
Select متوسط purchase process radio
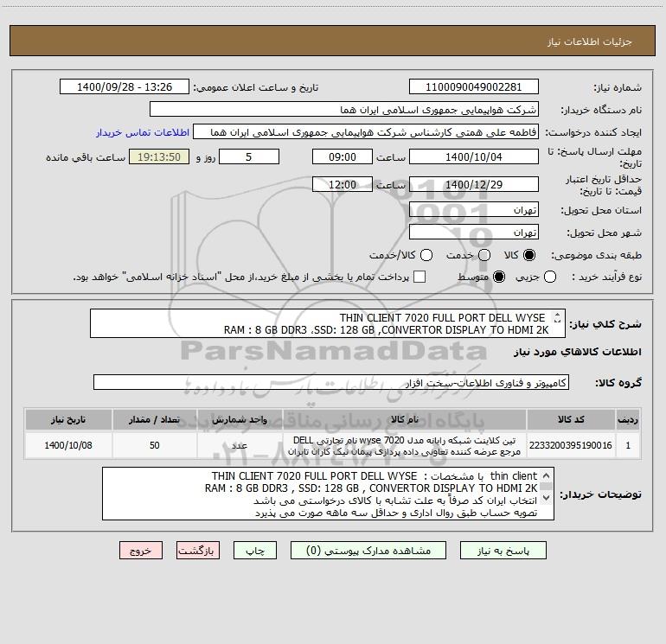(499, 277)
